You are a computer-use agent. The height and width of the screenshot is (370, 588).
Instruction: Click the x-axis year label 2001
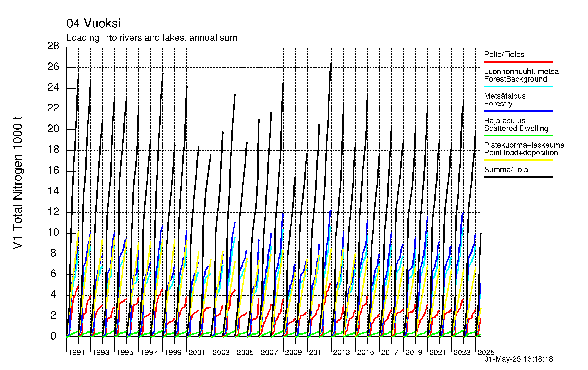pos(197,352)
